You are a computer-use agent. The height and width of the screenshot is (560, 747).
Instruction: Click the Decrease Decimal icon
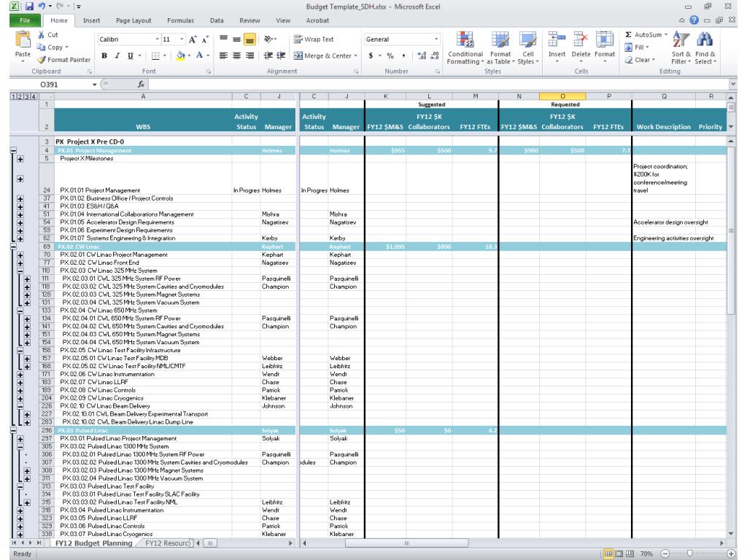(435, 55)
